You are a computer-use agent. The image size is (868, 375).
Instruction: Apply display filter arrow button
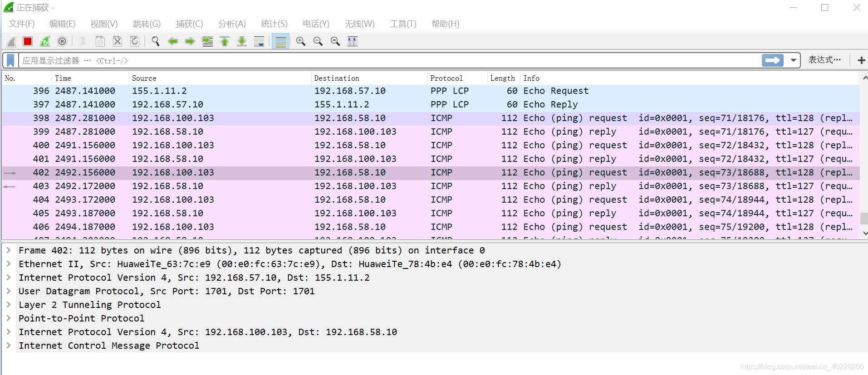pyautogui.click(x=773, y=60)
